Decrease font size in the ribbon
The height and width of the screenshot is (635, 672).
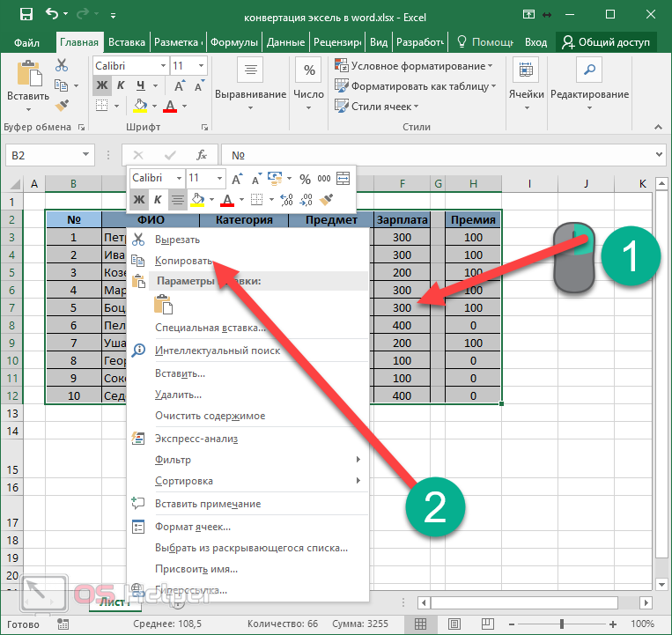coord(199,85)
